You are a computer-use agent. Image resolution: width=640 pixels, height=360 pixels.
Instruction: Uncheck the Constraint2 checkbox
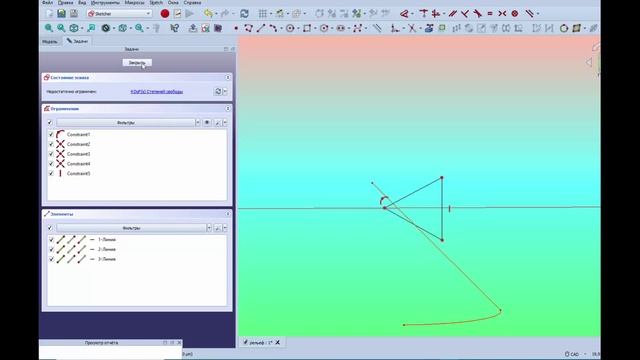tap(51, 144)
